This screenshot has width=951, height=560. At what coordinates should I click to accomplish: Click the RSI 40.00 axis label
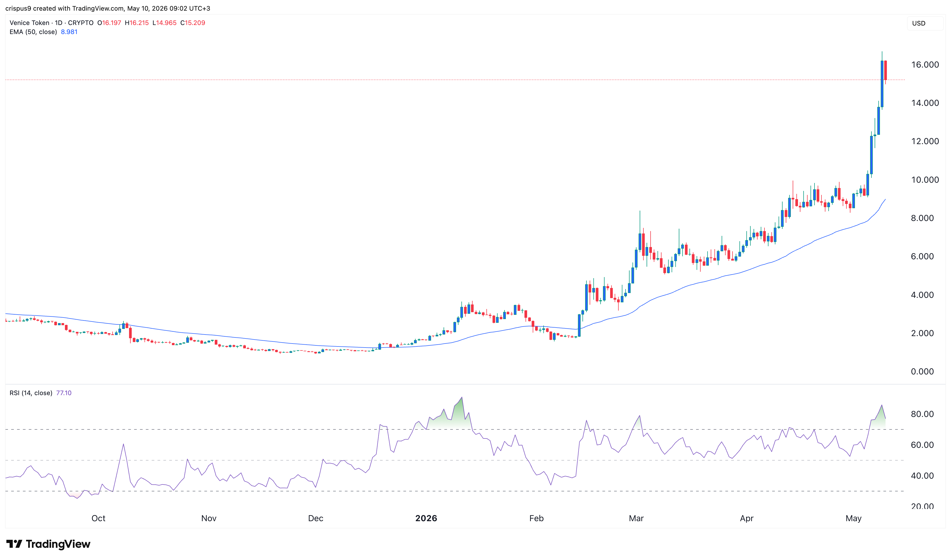[922, 476]
